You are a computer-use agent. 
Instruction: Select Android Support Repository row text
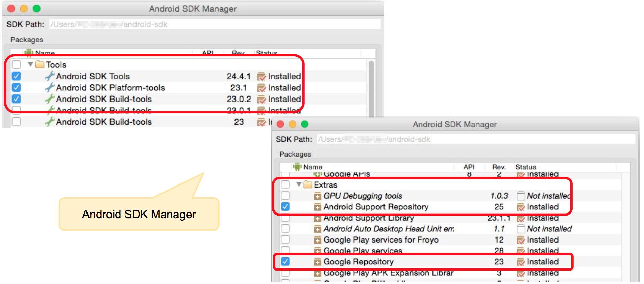click(376, 207)
